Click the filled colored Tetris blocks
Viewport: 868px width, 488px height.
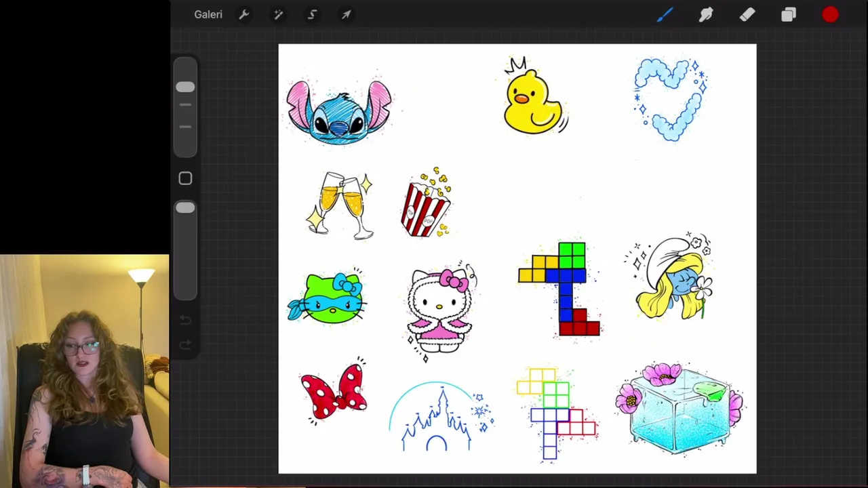pos(559,289)
